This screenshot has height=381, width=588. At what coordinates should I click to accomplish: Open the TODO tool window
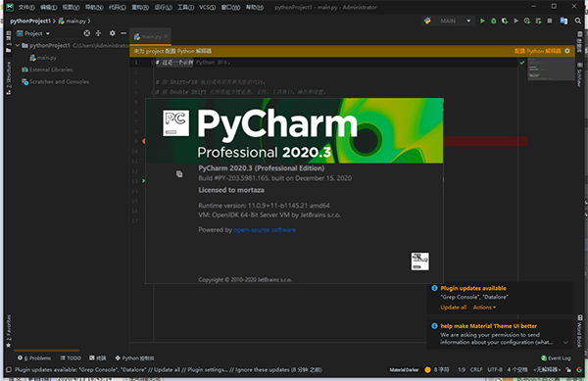[71, 358]
